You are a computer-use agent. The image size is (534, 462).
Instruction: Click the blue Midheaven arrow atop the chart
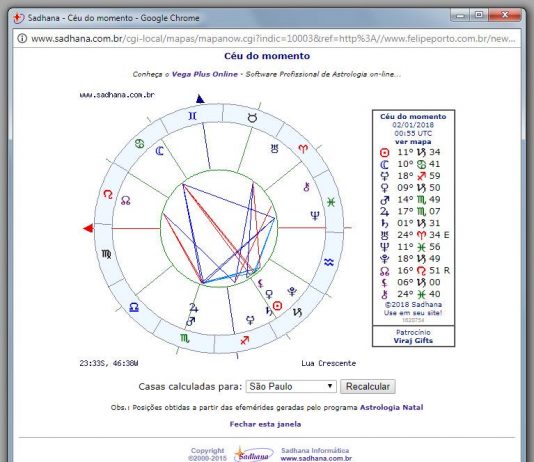pos(200,99)
